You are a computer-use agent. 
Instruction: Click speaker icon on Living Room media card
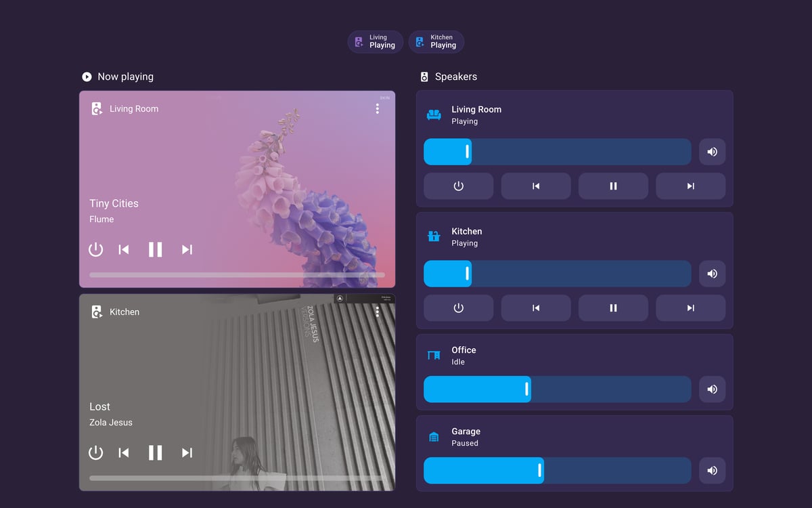(x=97, y=108)
